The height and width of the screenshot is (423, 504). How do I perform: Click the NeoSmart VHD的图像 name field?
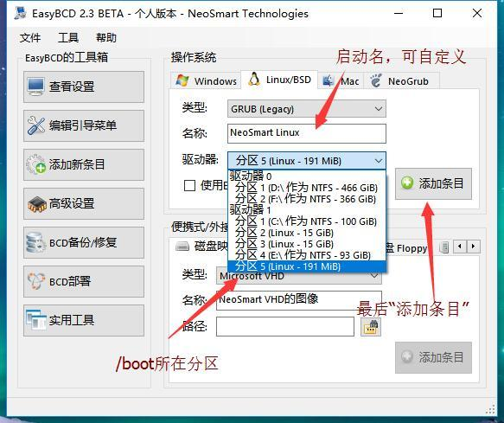pyautogui.click(x=299, y=300)
